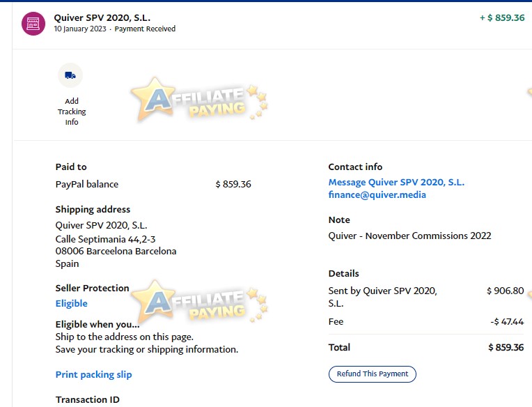
Task: Select the Fee label in Details
Action: (x=336, y=322)
